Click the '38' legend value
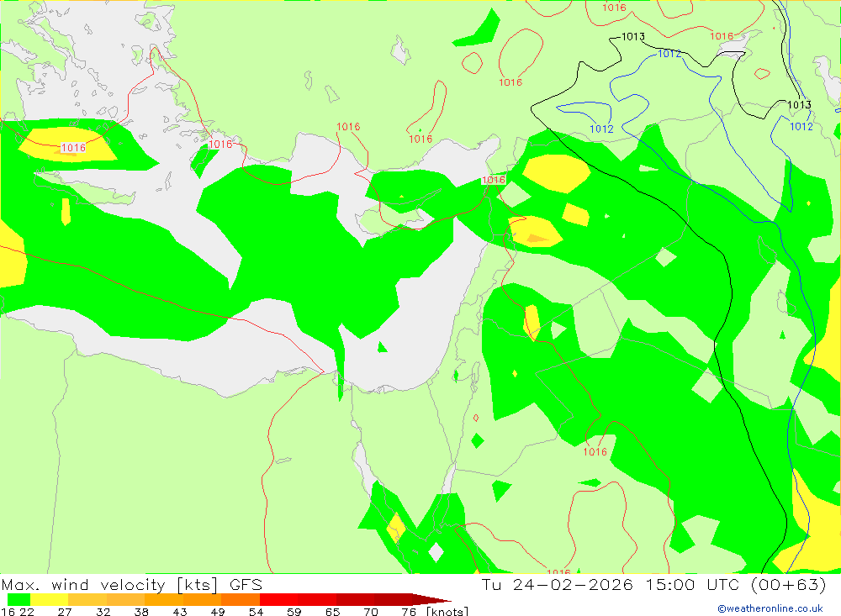Screen dimensions: 841x616 (x=141, y=612)
